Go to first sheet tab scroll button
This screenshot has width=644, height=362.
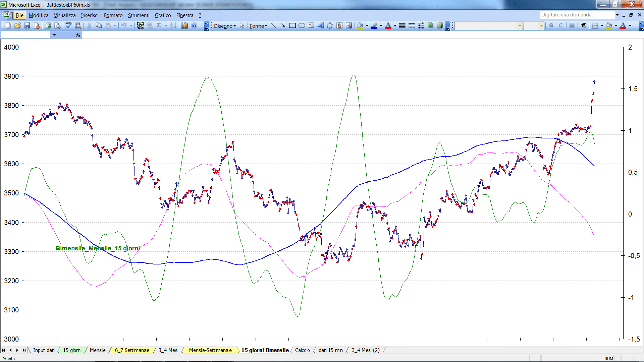pos(4,350)
